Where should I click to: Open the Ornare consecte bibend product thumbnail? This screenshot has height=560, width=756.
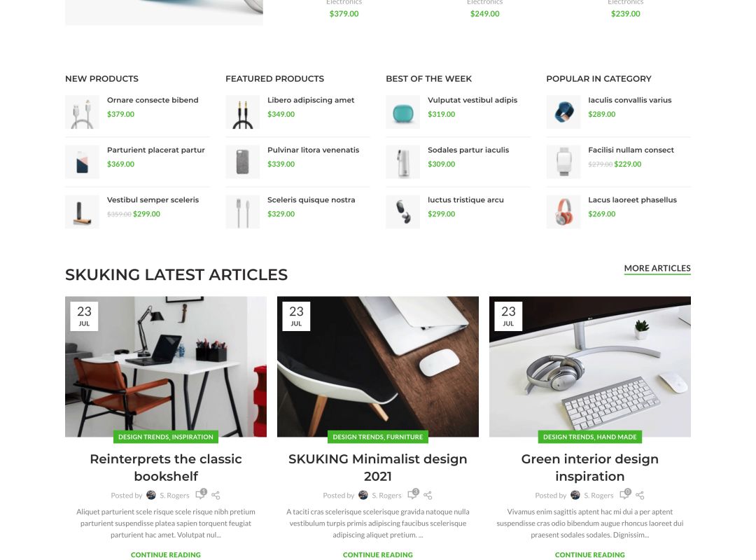[x=82, y=112]
